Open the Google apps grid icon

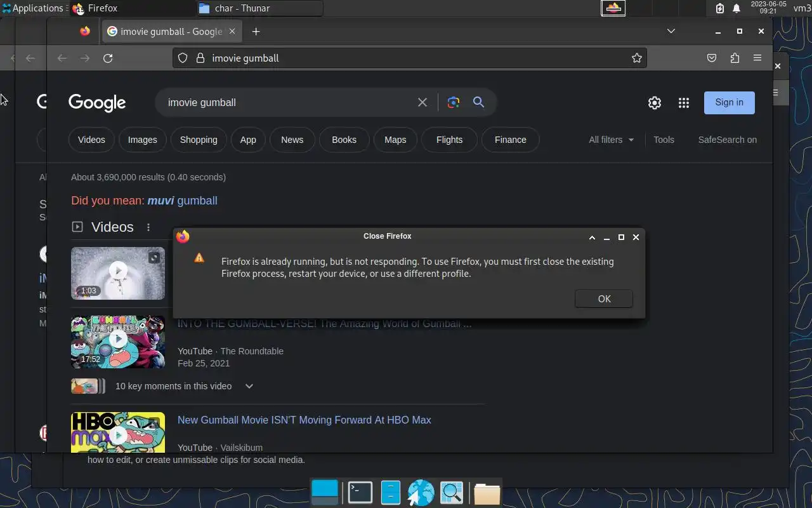click(x=683, y=103)
